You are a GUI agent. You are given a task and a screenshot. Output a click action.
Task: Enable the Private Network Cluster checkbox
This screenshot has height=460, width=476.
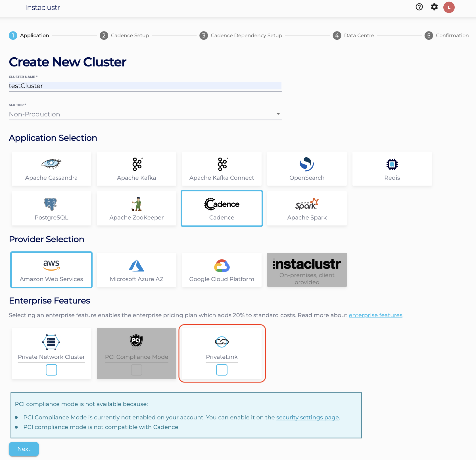pyautogui.click(x=51, y=370)
